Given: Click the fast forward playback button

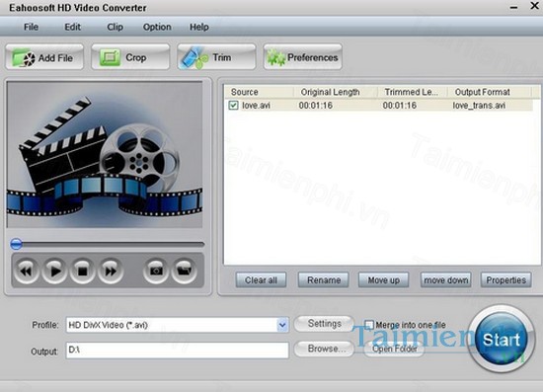Looking at the screenshot, I should point(111,271).
